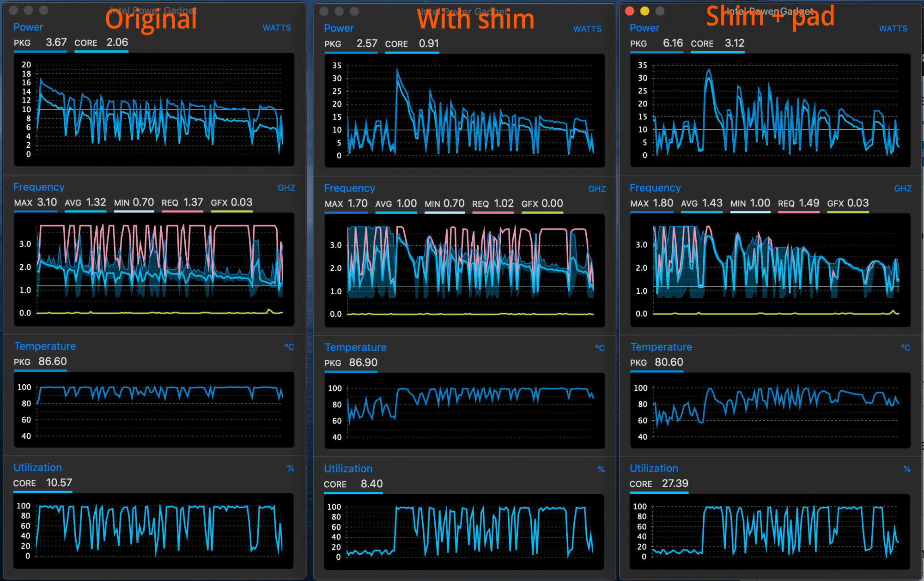Click the white MIN color bar in right window
The image size is (924, 581).
(x=750, y=212)
